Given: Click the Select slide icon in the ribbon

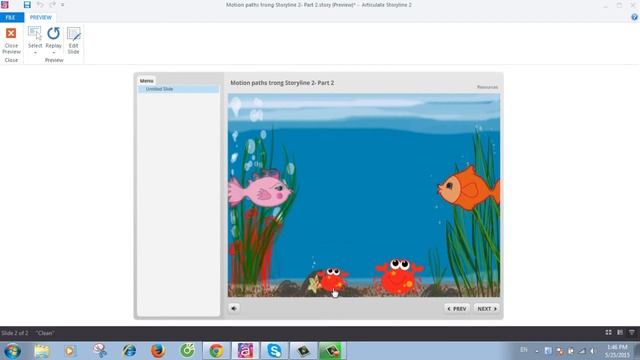Looking at the screenshot, I should (35, 33).
